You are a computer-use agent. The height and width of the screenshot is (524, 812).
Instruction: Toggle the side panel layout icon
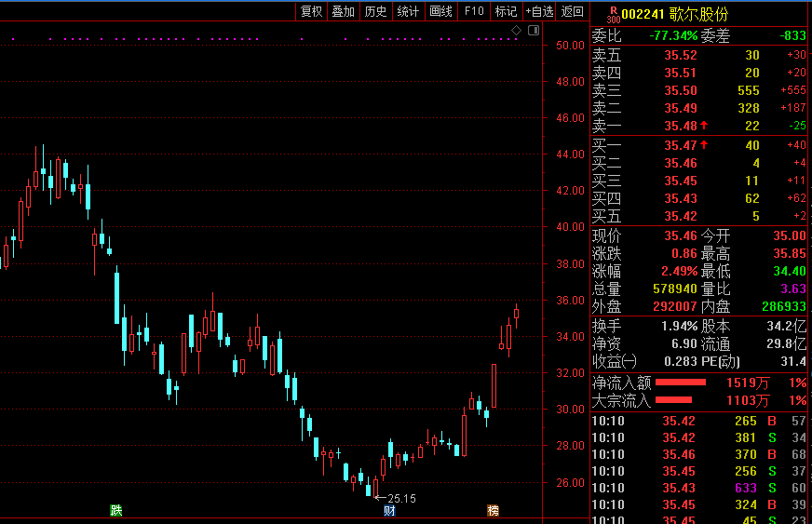[533, 31]
